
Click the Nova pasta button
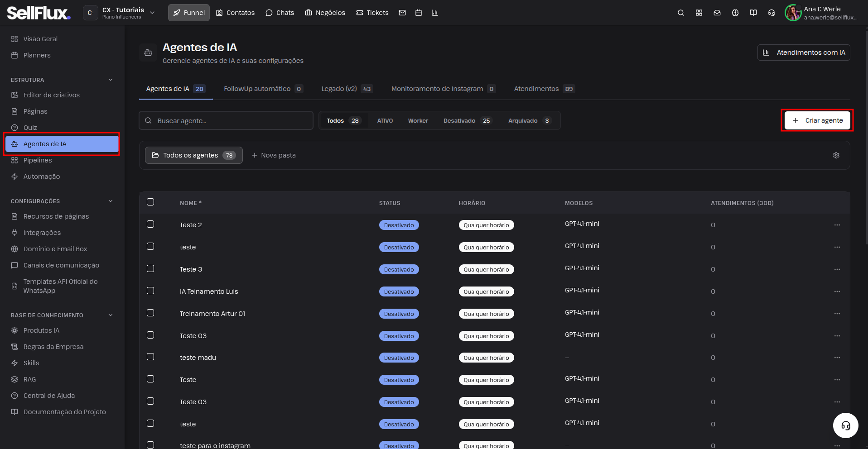274,155
